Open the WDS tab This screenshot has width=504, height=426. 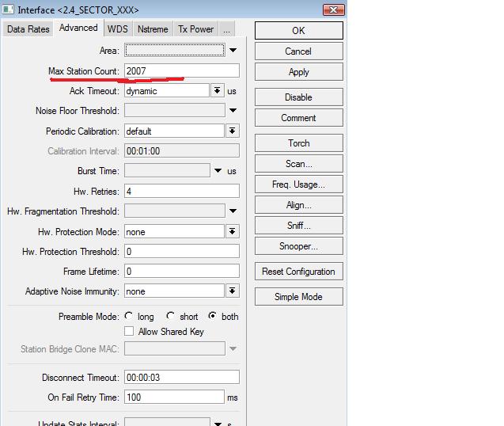pyautogui.click(x=117, y=29)
